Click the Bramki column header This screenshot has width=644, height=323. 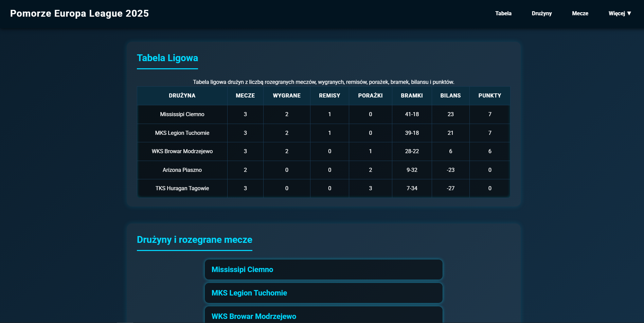coord(412,96)
